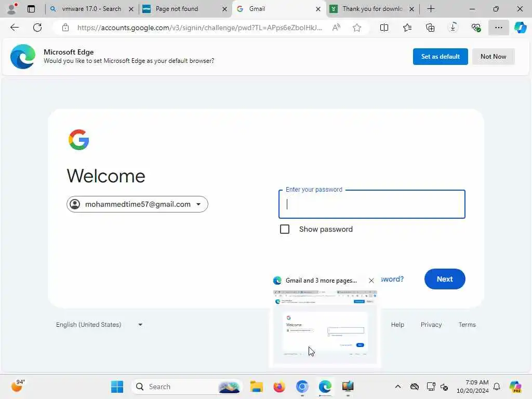The height and width of the screenshot is (399, 532).
Task: Open OneDrive cloud tray icon
Action: click(x=414, y=387)
